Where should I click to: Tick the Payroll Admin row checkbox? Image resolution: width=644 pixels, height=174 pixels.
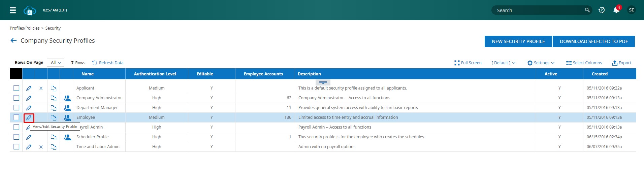click(16, 127)
